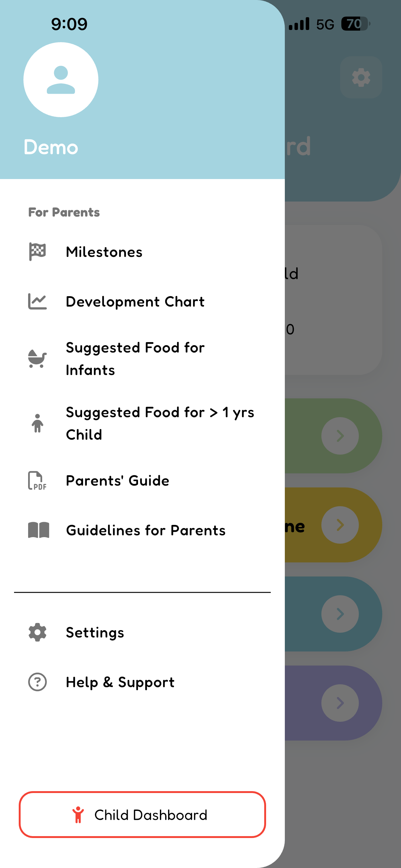Tap the Settings gear icon in drawer
401x868 pixels.
click(x=37, y=632)
